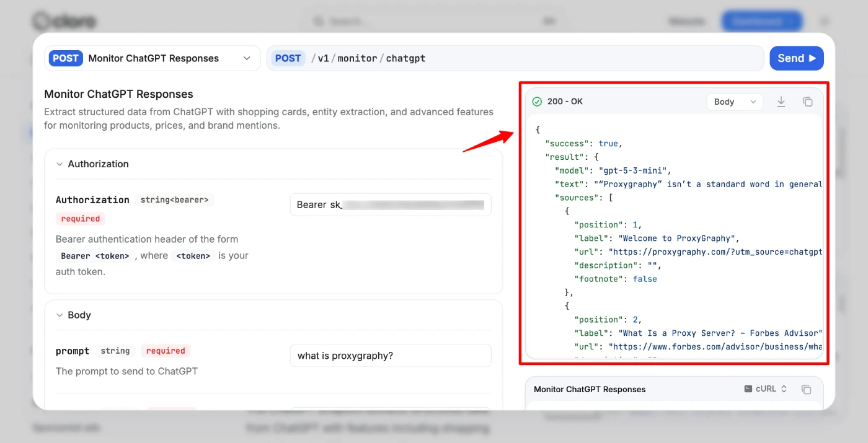868x443 pixels.
Task: Click the "The prompt to send to ChatGPT" description
Action: (126, 371)
